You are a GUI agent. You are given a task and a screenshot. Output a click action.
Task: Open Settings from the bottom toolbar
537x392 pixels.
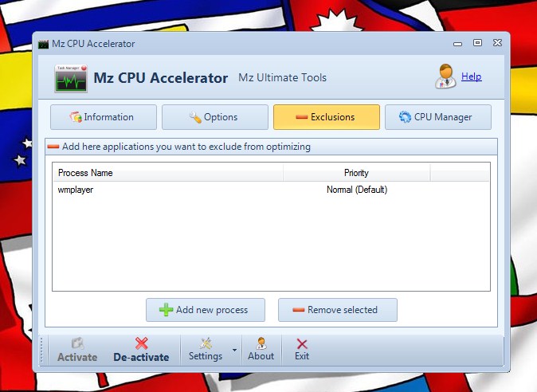click(206, 350)
